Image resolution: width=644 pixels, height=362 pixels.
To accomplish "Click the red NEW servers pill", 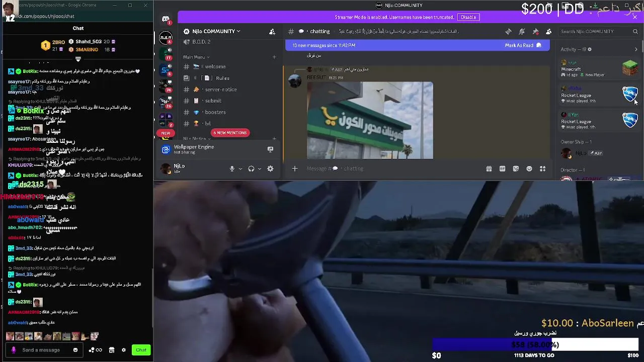I will (x=166, y=133).
